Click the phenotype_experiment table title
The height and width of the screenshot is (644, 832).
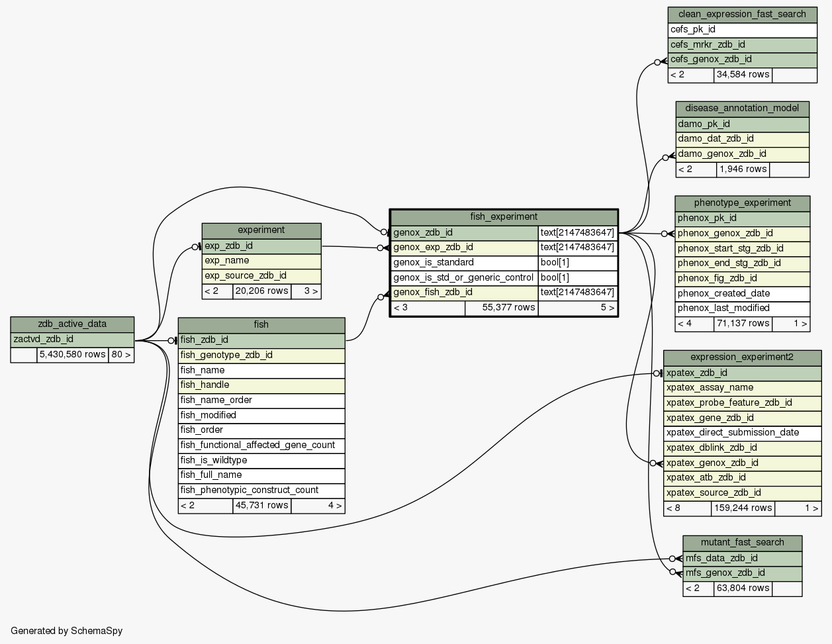[742, 203]
